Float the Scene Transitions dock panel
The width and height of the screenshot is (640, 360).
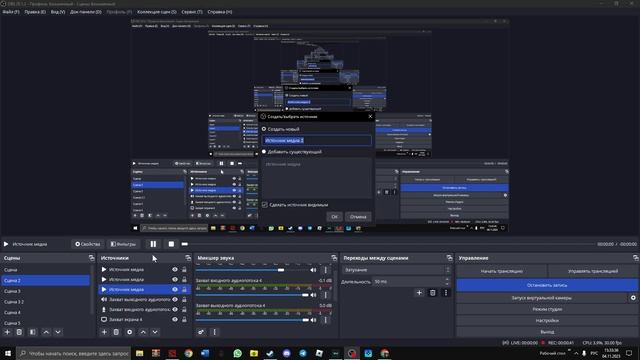(449, 258)
